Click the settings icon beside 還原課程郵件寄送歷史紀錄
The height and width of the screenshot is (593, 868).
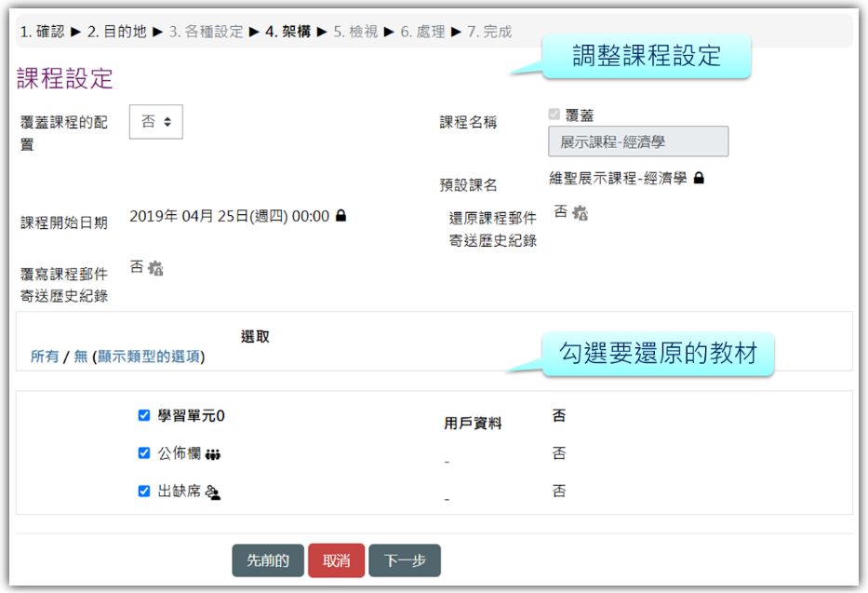pos(580,213)
